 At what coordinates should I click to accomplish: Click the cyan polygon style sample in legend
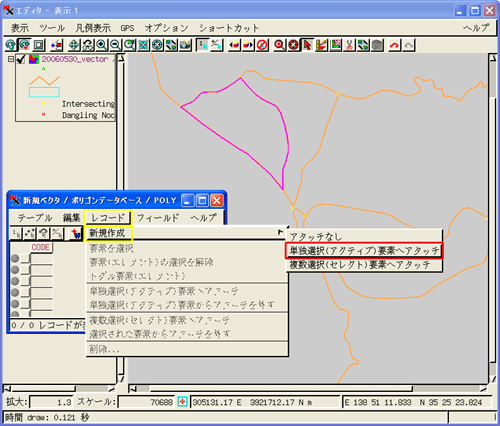[44, 92]
